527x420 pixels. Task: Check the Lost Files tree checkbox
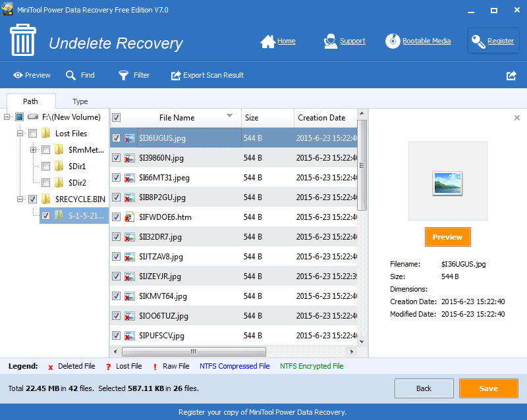(32, 134)
